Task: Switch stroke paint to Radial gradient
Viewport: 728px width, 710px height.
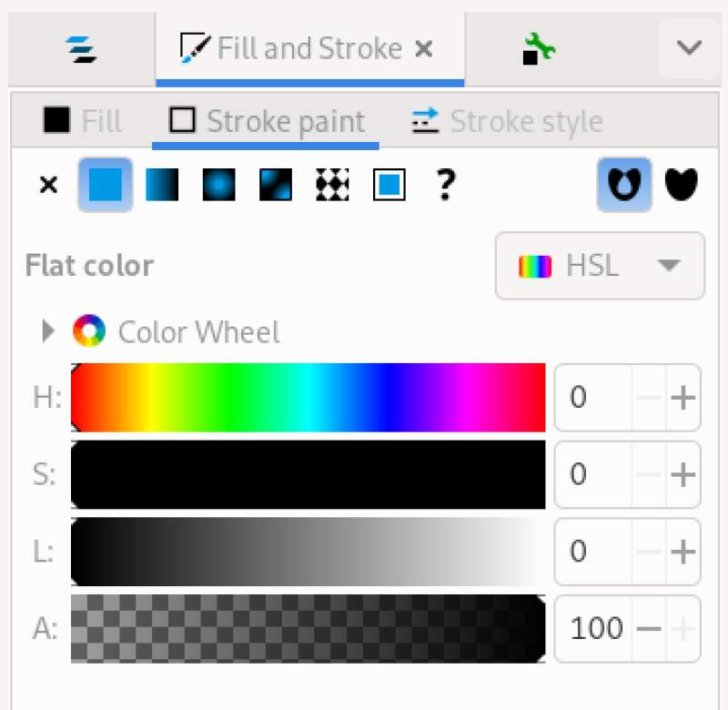Action: (x=217, y=185)
